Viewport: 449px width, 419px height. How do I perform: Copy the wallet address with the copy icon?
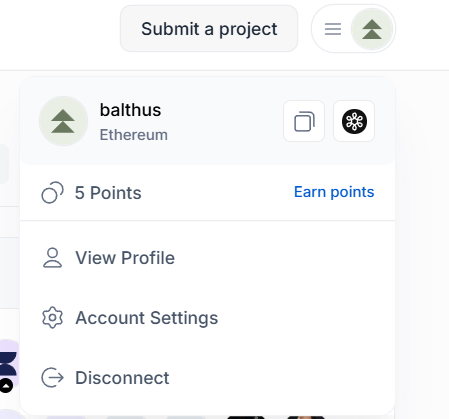pyautogui.click(x=304, y=121)
